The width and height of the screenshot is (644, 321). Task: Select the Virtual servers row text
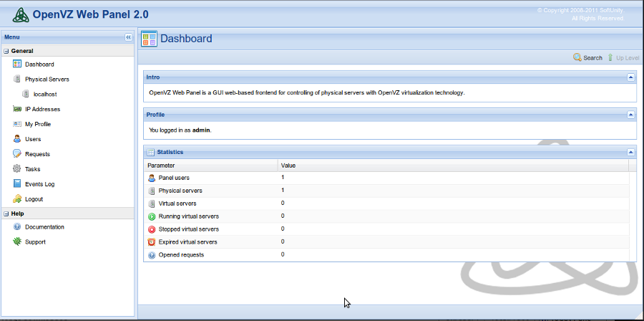(177, 203)
